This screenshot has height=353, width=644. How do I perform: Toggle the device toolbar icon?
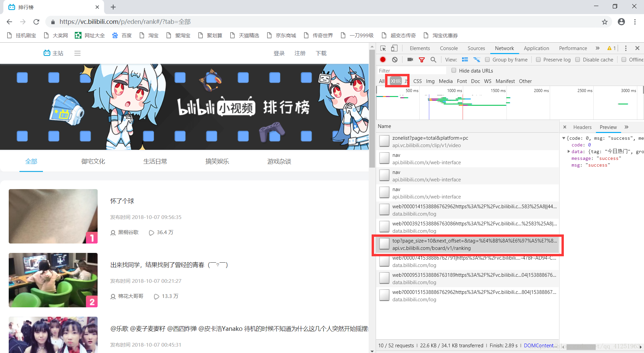click(394, 48)
